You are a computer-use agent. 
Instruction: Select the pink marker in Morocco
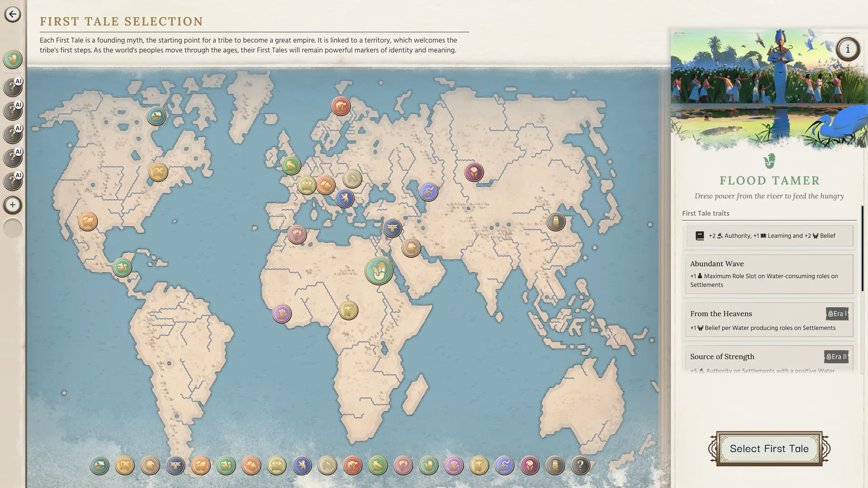[297, 234]
